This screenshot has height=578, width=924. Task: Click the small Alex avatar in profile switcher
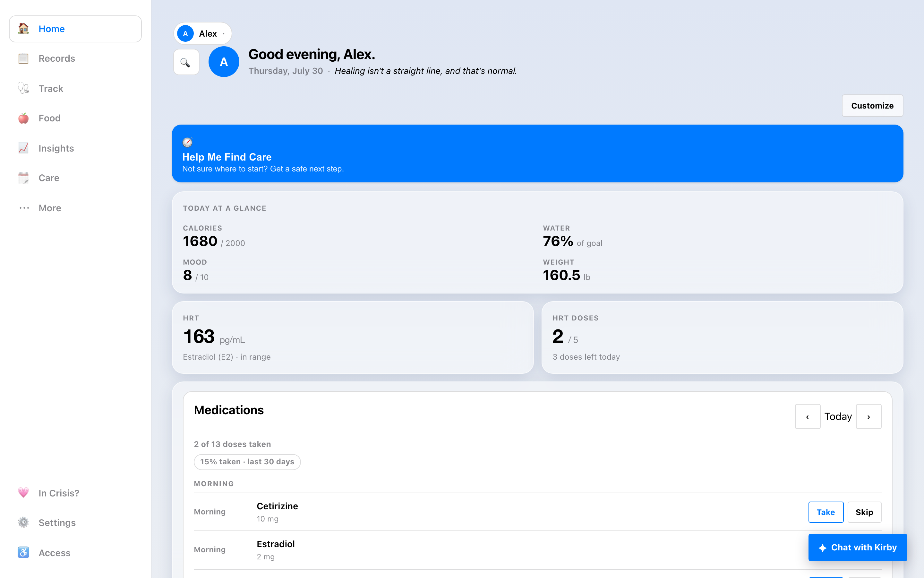coord(185,34)
